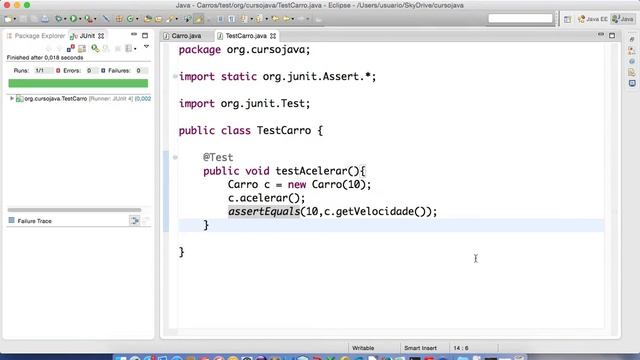Click the green JUnit progress bar
The image size is (640, 360).
click(x=78, y=83)
